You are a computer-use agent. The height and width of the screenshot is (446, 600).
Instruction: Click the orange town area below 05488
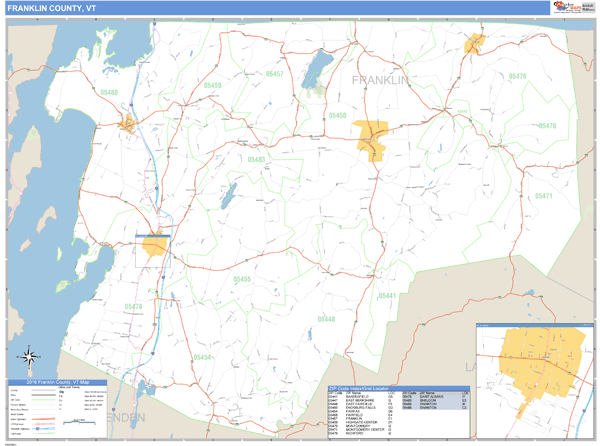(x=127, y=124)
